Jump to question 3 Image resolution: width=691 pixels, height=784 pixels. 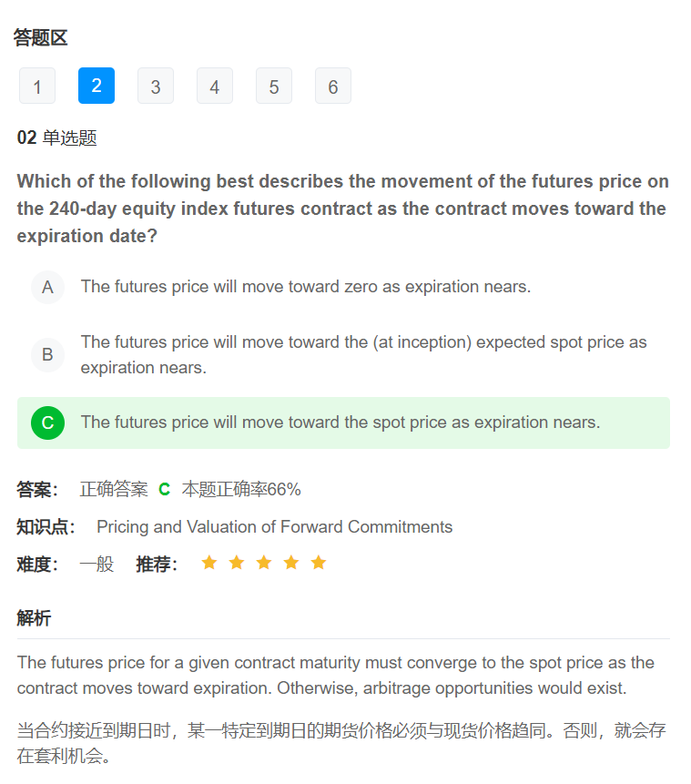pyautogui.click(x=156, y=87)
